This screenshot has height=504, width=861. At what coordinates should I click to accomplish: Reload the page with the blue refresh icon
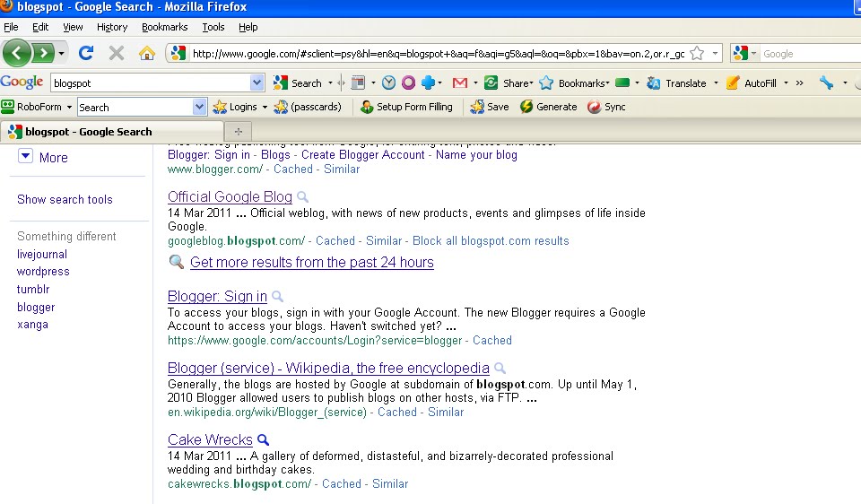pos(86,53)
